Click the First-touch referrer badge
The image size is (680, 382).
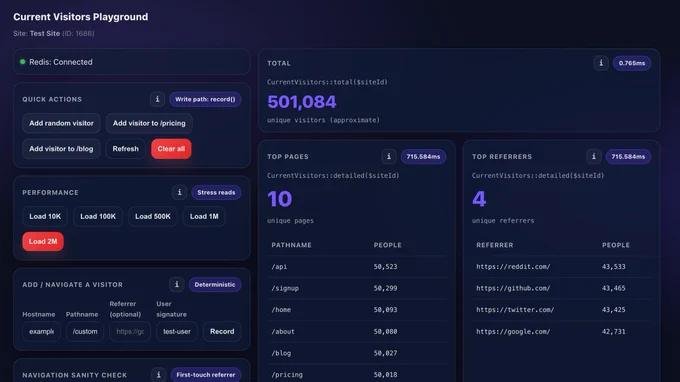pyautogui.click(x=206, y=375)
